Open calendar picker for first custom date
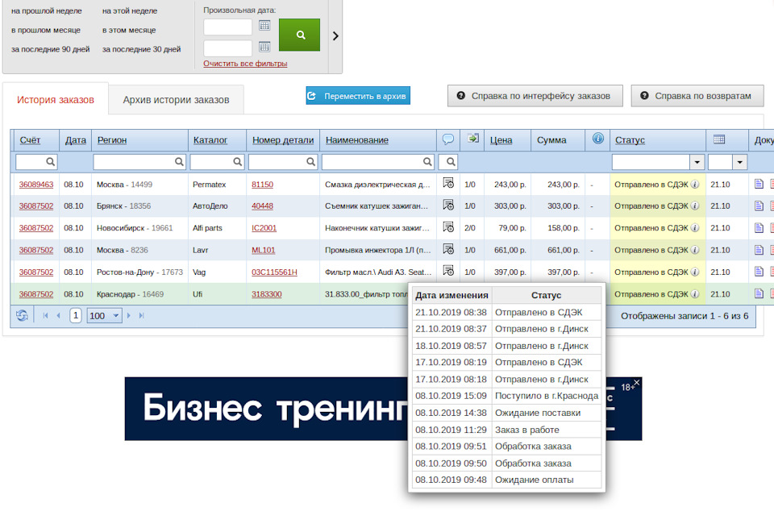Screen dimensions: 774x532 coord(264,26)
